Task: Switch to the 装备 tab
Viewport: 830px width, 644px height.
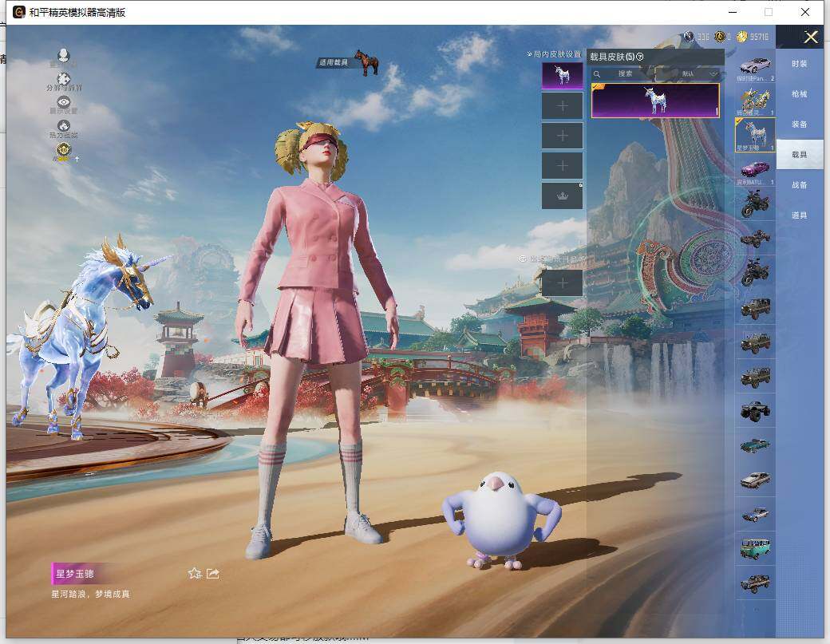Action: point(800,124)
